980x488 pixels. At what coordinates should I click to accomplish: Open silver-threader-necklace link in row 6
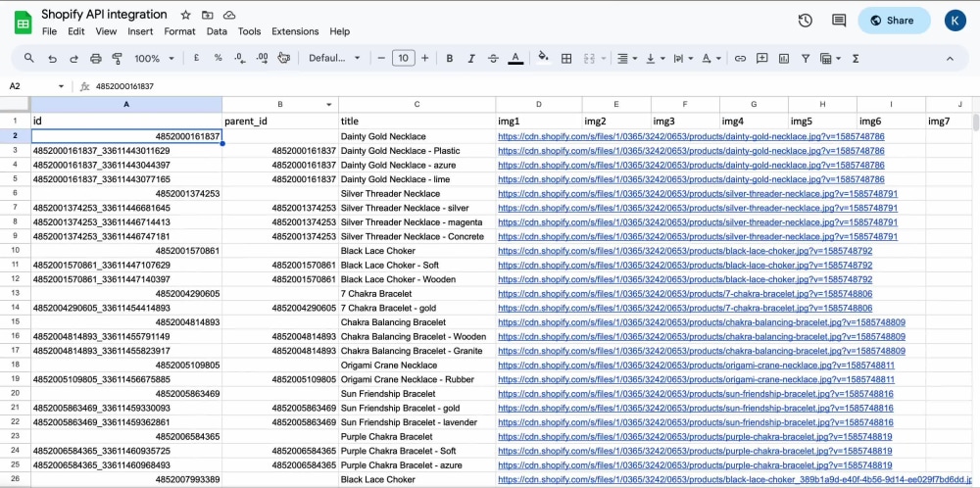click(698, 194)
